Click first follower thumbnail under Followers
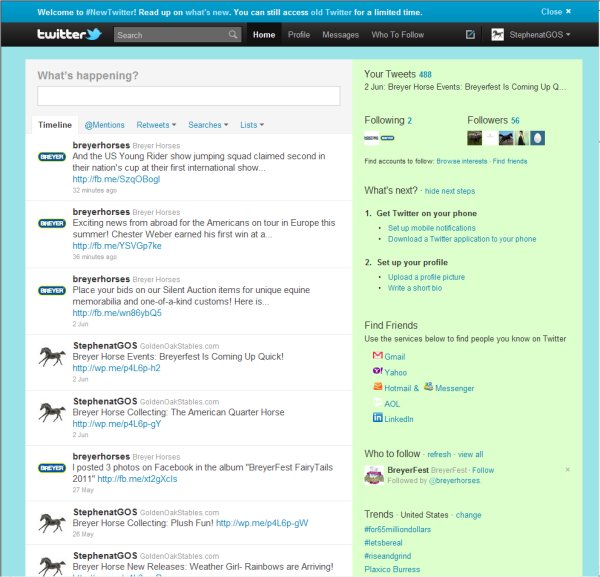Viewport: 600px width, 577px height. (474, 138)
